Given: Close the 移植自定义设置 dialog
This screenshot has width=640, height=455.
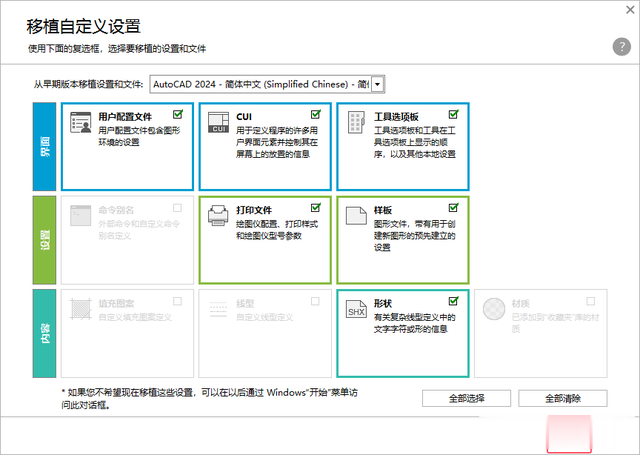Looking at the screenshot, I should point(630,10).
